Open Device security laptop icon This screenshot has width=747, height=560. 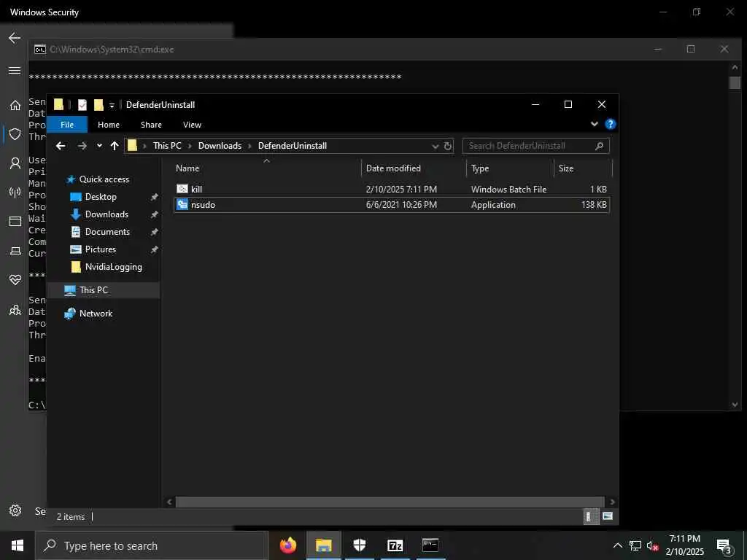(15, 251)
